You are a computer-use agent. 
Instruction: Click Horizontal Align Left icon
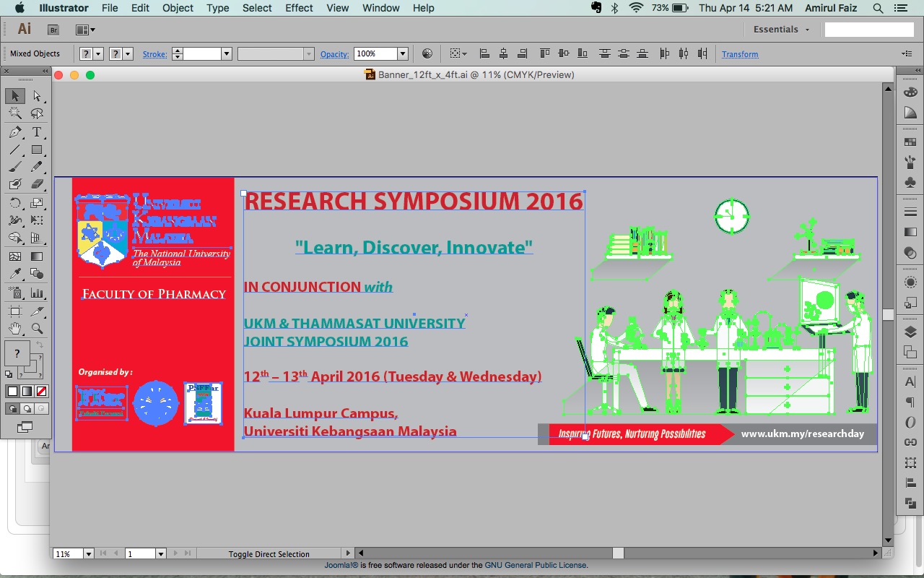point(485,53)
